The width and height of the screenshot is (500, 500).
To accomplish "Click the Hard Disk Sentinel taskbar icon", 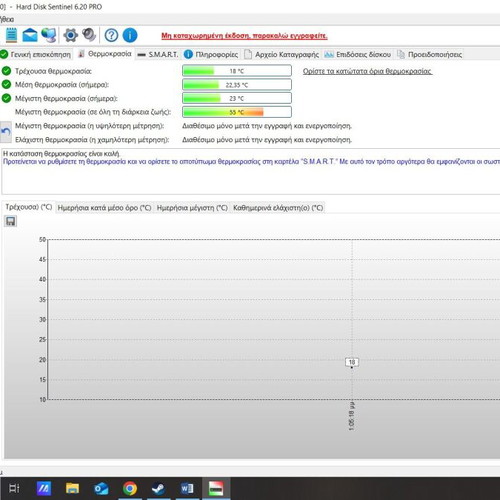I will pyautogui.click(x=215, y=489).
